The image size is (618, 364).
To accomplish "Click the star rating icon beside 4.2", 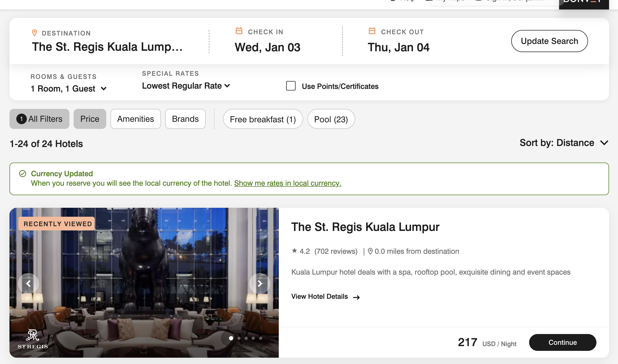I will pyautogui.click(x=295, y=251).
